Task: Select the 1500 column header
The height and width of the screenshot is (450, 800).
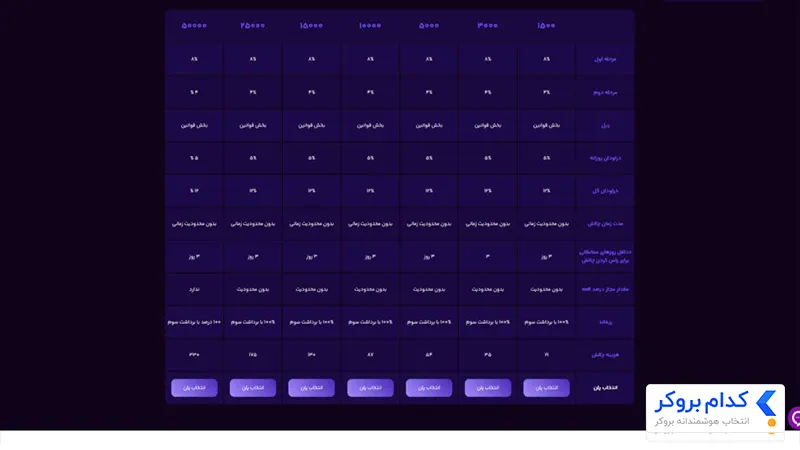Action: coord(546,26)
